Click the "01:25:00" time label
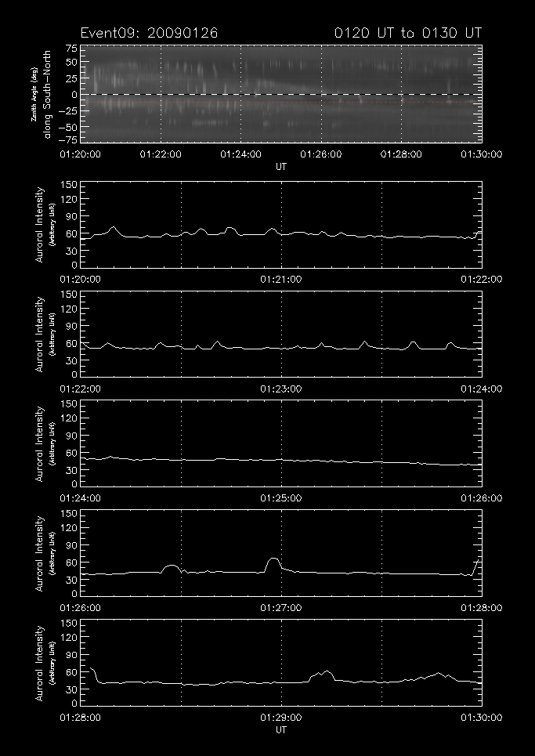 (x=281, y=498)
